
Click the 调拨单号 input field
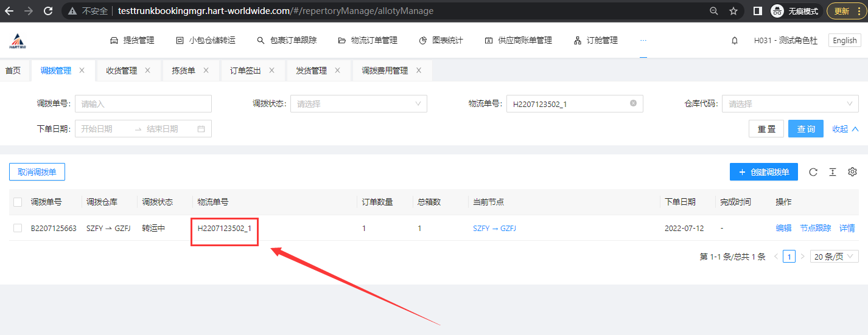(x=143, y=104)
